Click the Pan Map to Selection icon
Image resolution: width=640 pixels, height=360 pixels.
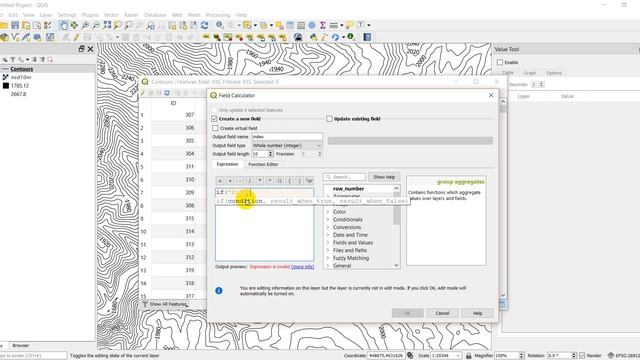(74, 25)
